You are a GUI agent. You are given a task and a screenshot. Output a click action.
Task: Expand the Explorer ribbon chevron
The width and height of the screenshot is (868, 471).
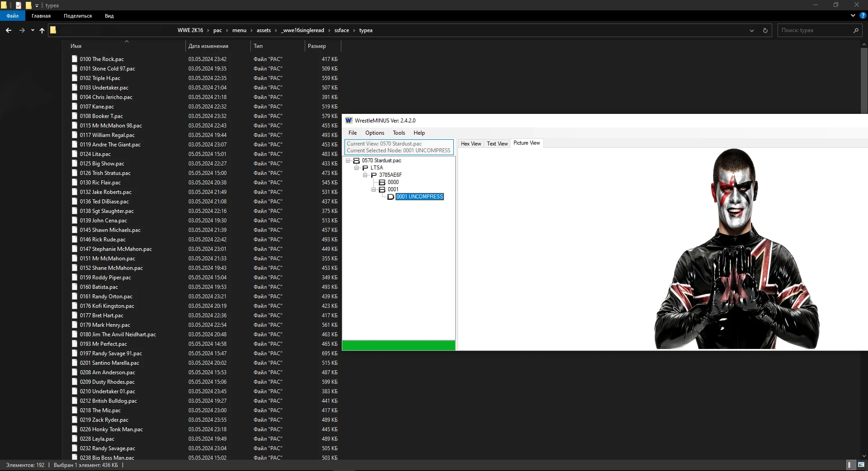[x=853, y=15]
